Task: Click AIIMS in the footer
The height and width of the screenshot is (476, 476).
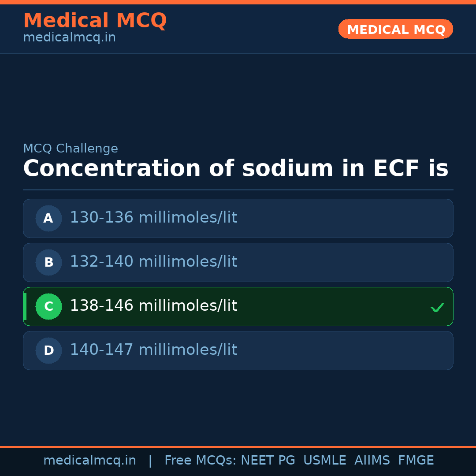Action: [x=372, y=461]
